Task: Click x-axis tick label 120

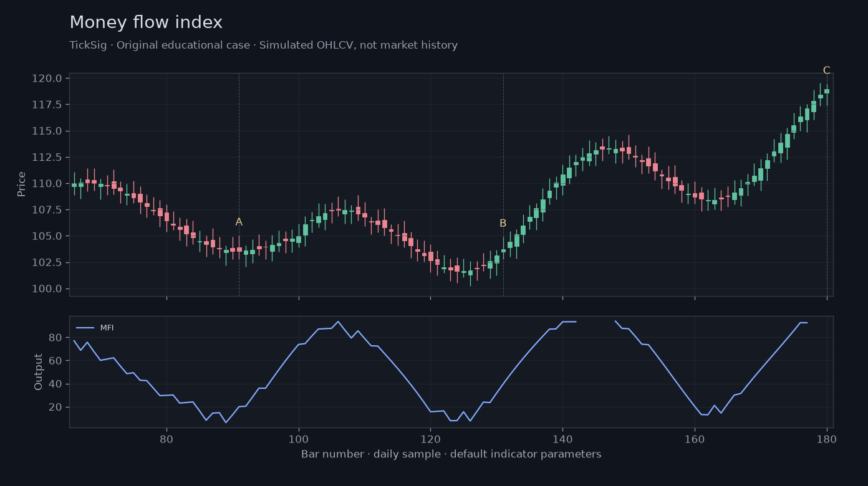Action: click(x=430, y=438)
